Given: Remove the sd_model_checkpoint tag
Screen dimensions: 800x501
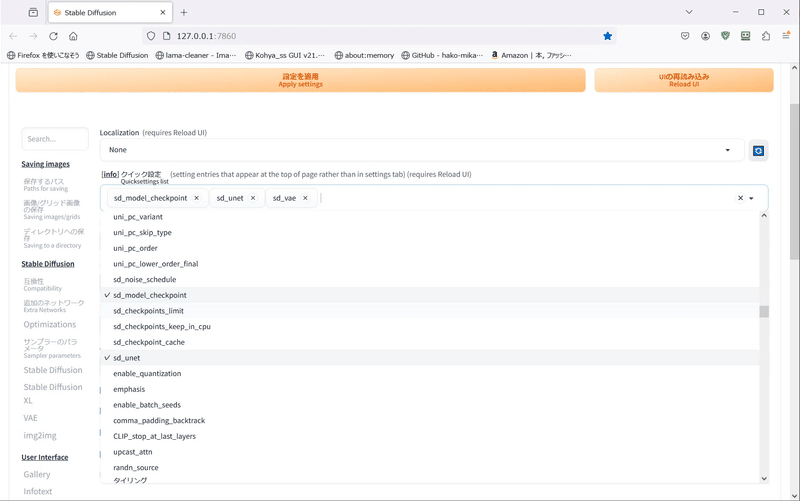Looking at the screenshot, I should pyautogui.click(x=196, y=198).
